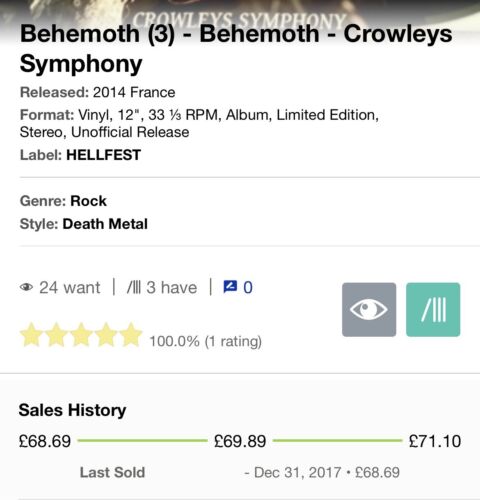Open the blue comments icon
The width and height of the screenshot is (480, 500).
pyautogui.click(x=230, y=287)
